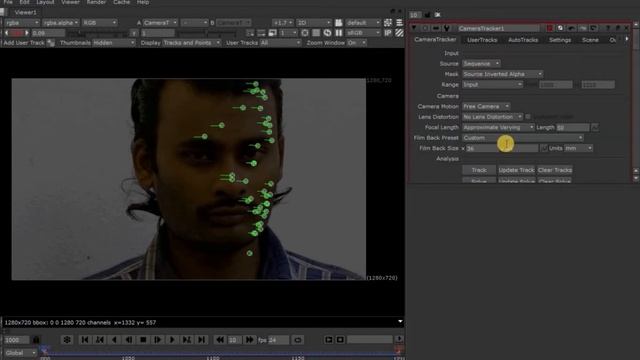The width and height of the screenshot is (640, 360).
Task: Open the Mask Source Inverted Alpha dropdown
Action: pos(502,74)
